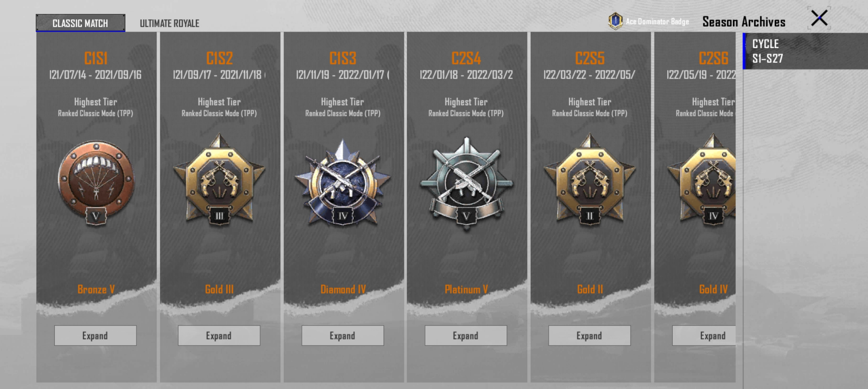
Task: Click the Diamond IV tier label
Action: [x=343, y=290]
